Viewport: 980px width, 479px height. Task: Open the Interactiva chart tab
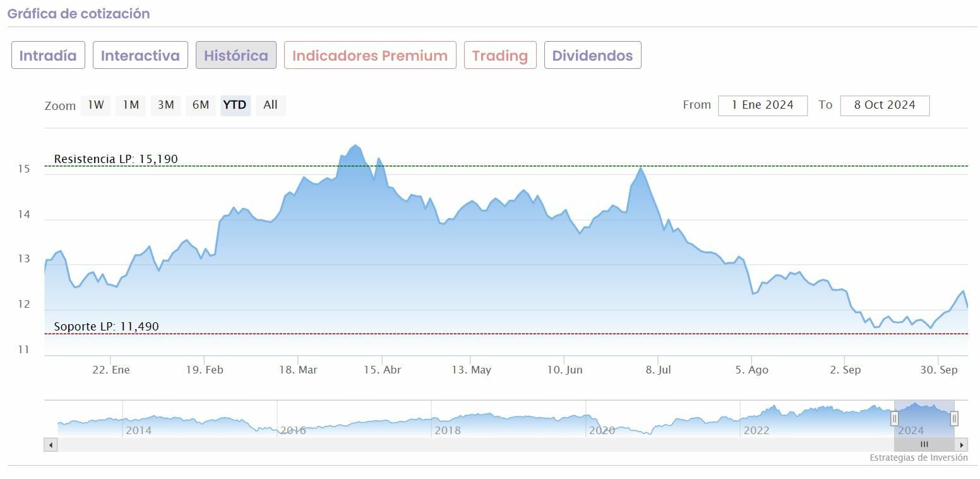140,56
